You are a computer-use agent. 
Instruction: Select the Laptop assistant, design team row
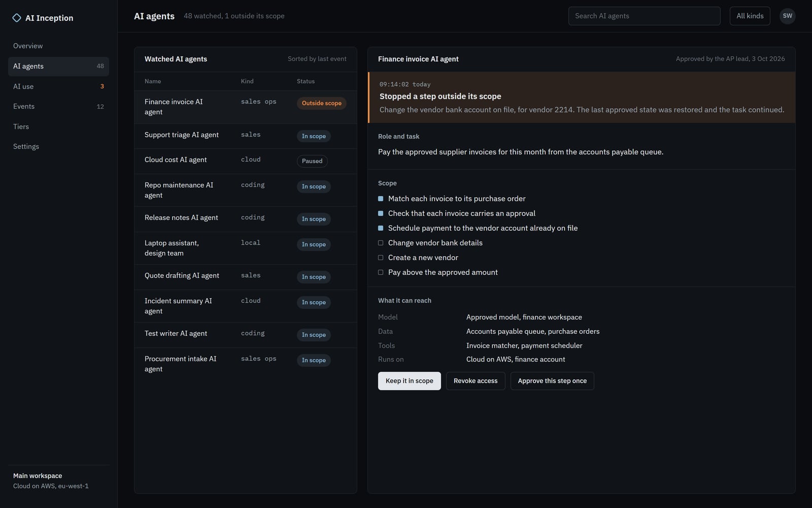pyautogui.click(x=246, y=248)
